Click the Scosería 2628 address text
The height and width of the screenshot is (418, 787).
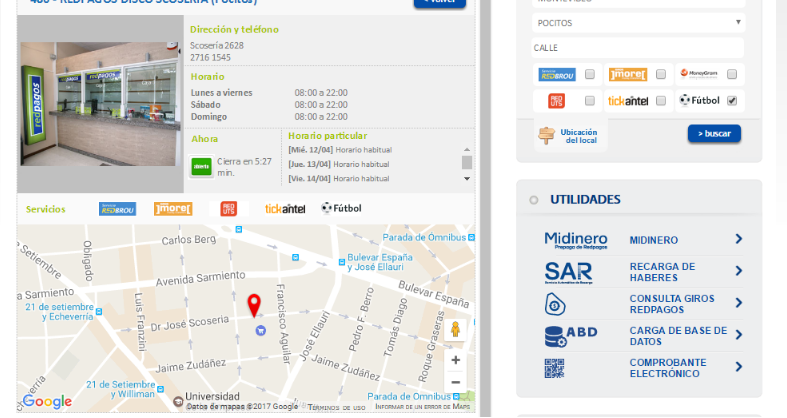pyautogui.click(x=217, y=45)
